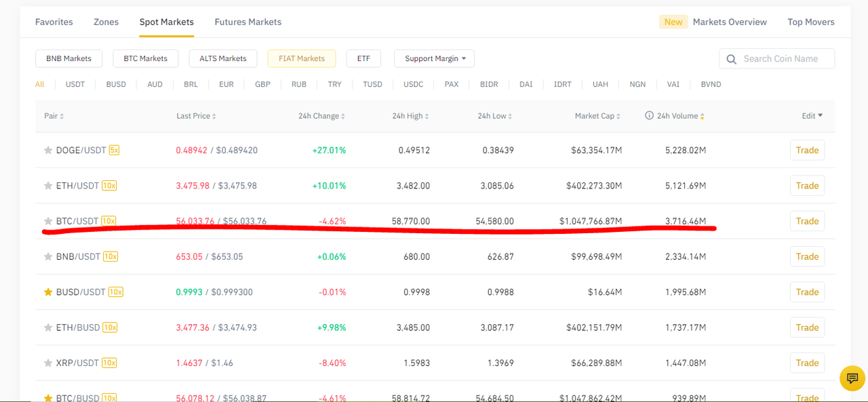Image resolution: width=868 pixels, height=402 pixels.
Task: Open the yellow chat support icon
Action: pos(852,378)
